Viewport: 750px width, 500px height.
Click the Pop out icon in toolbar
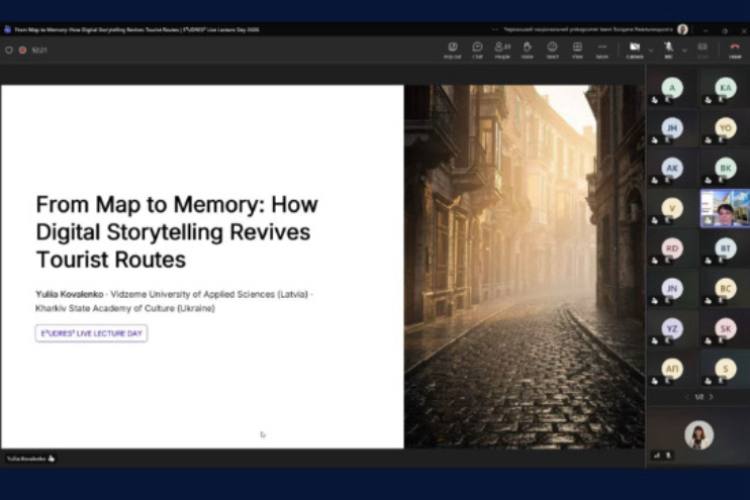[453, 48]
